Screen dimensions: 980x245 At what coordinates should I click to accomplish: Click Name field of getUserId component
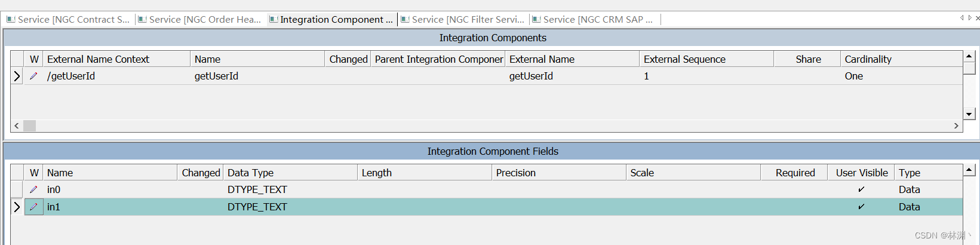216,76
